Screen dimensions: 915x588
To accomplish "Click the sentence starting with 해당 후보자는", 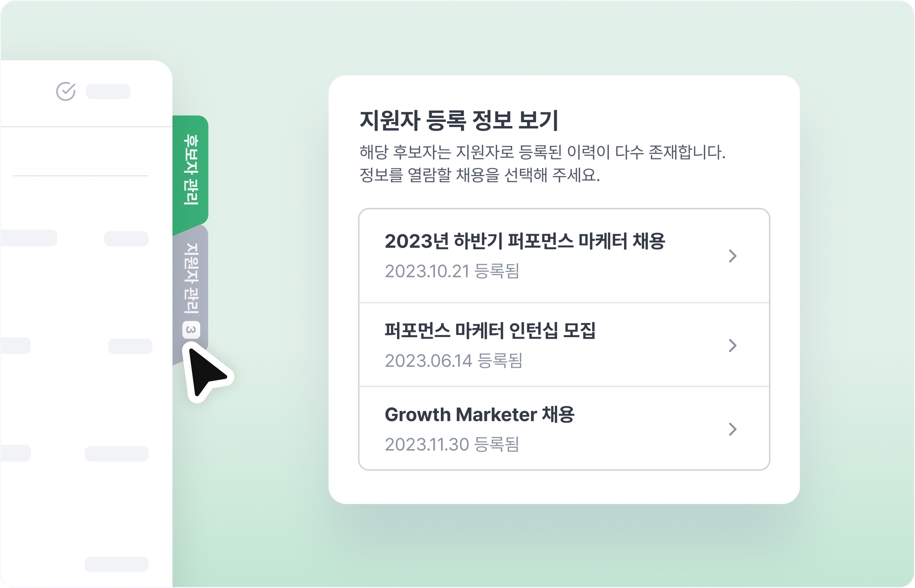I will coord(542,152).
